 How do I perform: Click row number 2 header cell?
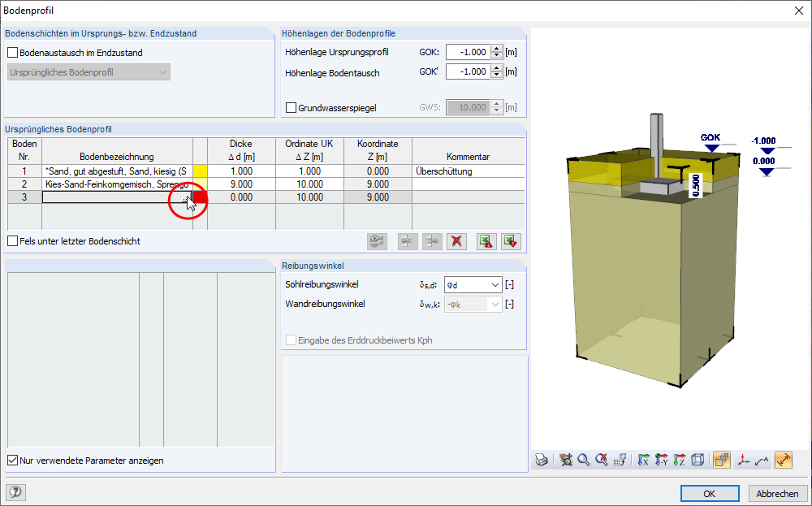click(x=24, y=184)
